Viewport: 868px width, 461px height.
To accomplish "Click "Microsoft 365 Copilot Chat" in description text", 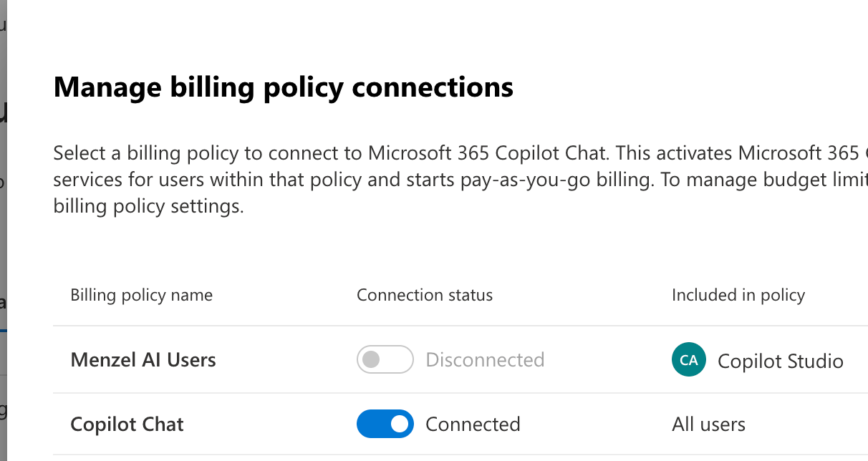I will [x=488, y=153].
